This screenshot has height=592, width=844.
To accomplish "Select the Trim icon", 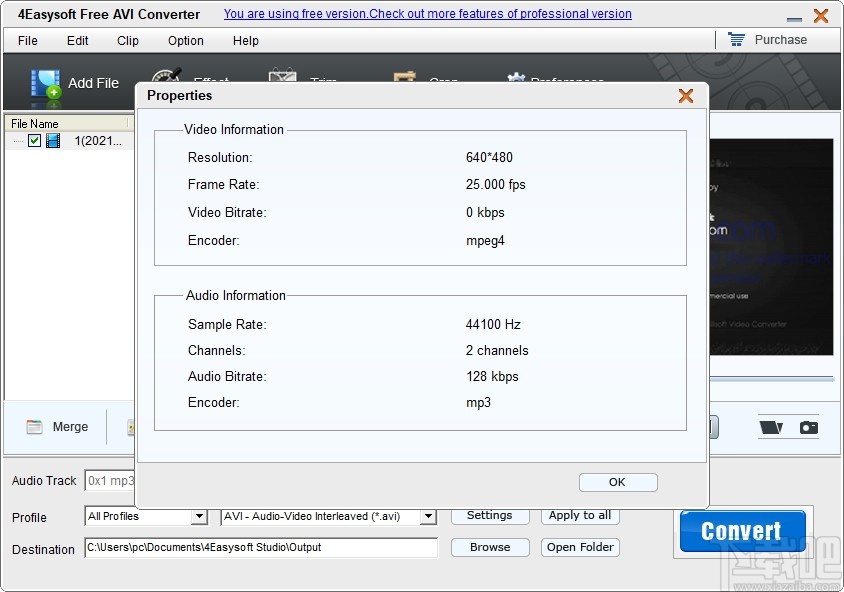I will (x=281, y=76).
